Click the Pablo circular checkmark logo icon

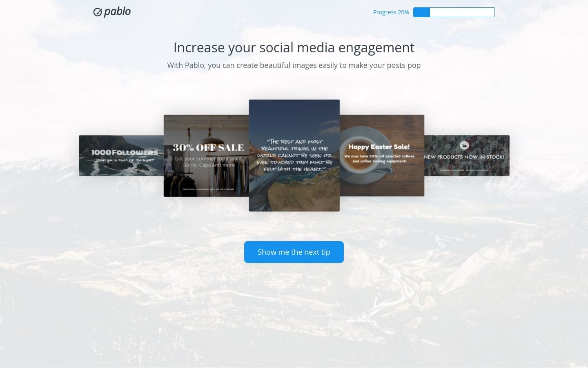[97, 12]
